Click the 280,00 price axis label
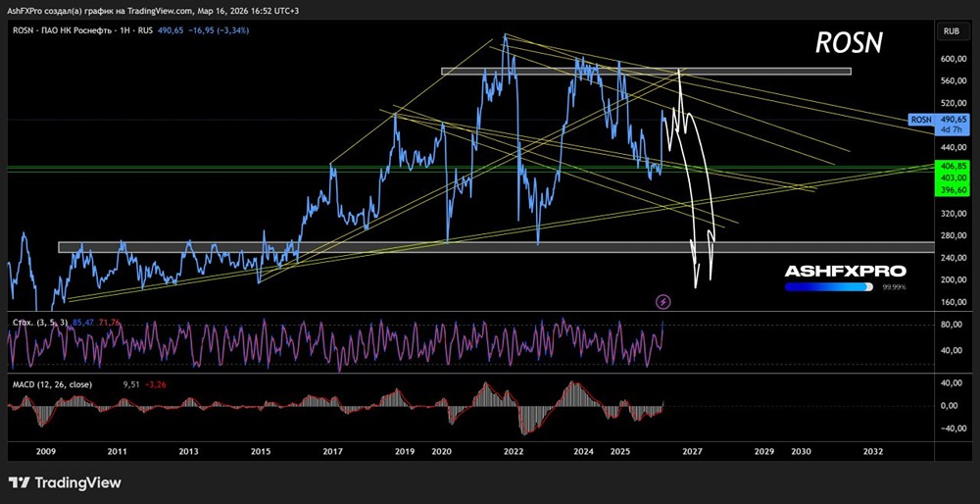980x504 pixels. pyautogui.click(x=955, y=235)
